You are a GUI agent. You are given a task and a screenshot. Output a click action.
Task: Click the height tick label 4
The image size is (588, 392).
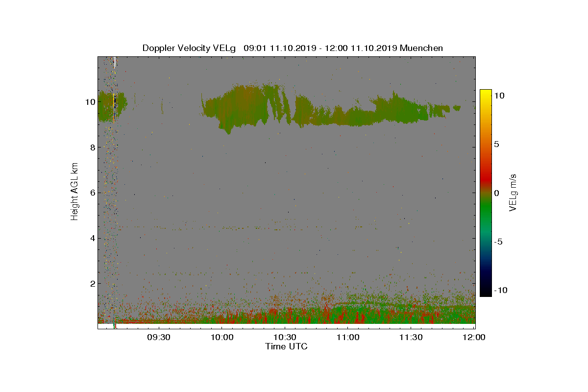click(x=92, y=238)
